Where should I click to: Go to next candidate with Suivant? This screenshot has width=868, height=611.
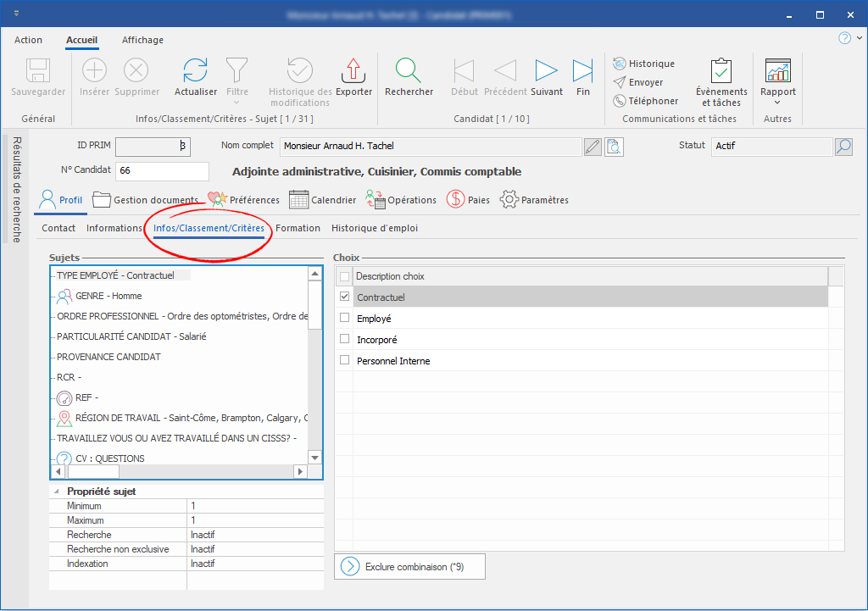click(547, 71)
